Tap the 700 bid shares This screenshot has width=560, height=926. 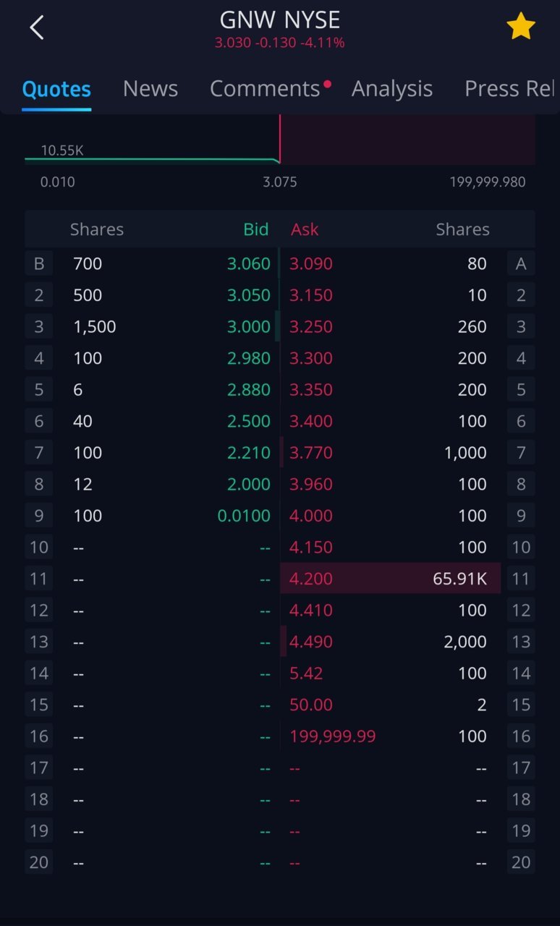[x=88, y=264]
